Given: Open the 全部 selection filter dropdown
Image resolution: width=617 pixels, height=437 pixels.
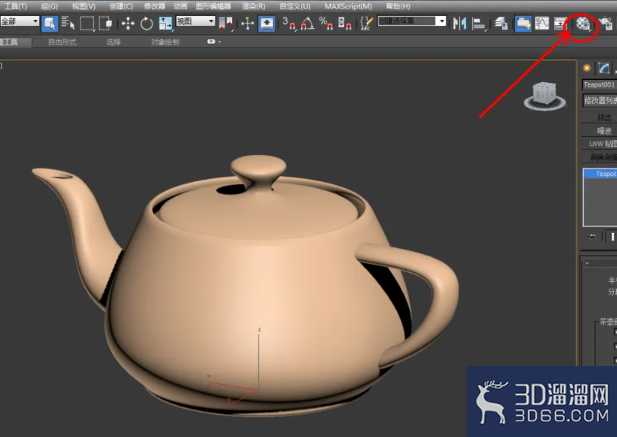Looking at the screenshot, I should tap(20, 21).
